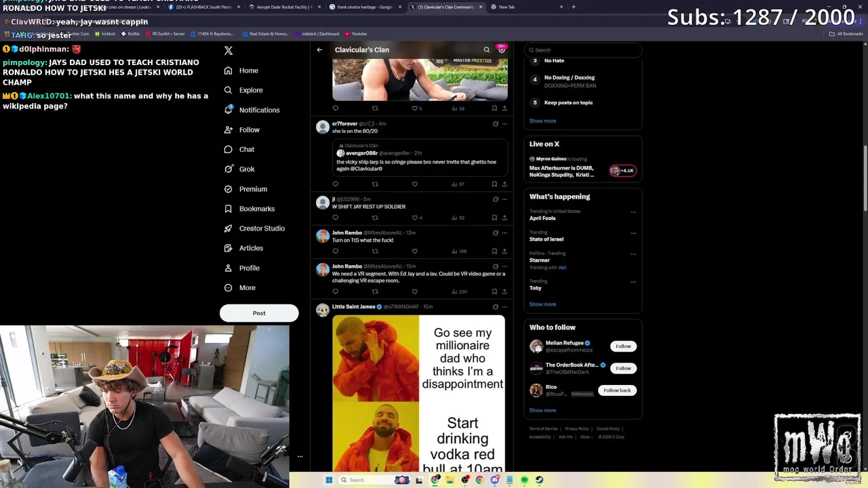Open the Cookie Policy footer link
The width and height of the screenshot is (868, 488).
tap(608, 429)
